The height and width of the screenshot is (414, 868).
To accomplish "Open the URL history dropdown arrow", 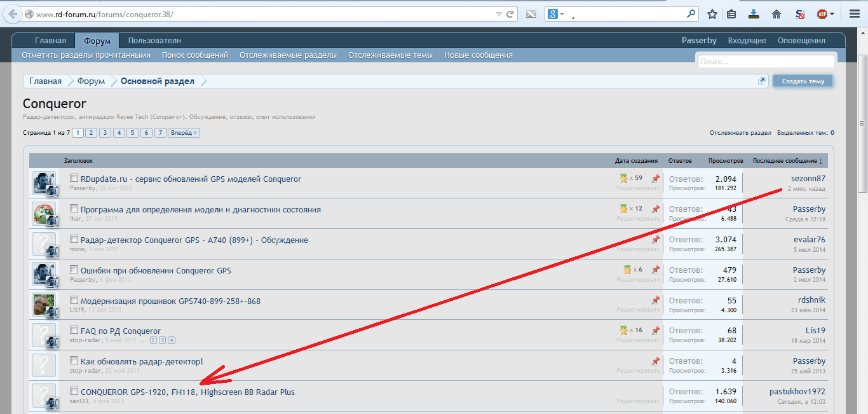I will pos(499,13).
